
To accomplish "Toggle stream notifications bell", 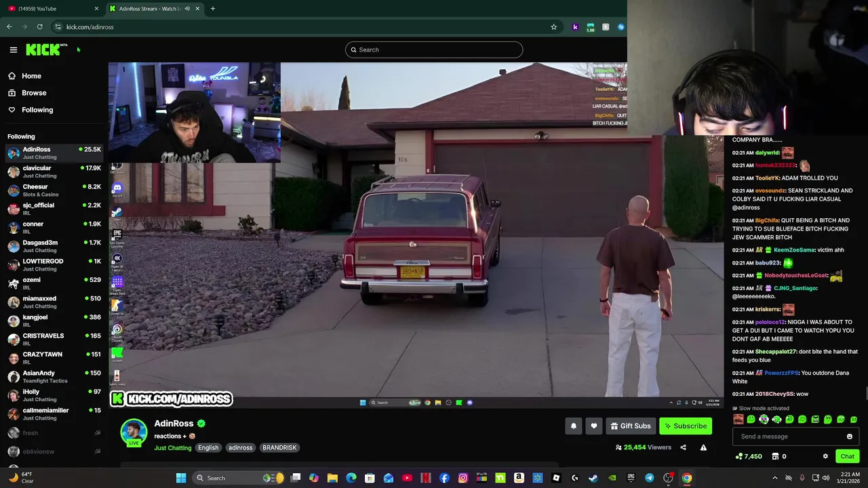I will 574,426.
